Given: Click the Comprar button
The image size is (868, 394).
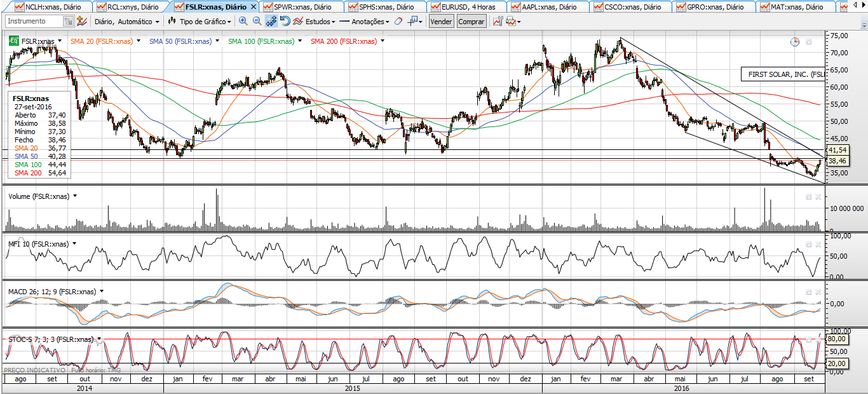Looking at the screenshot, I should [471, 21].
